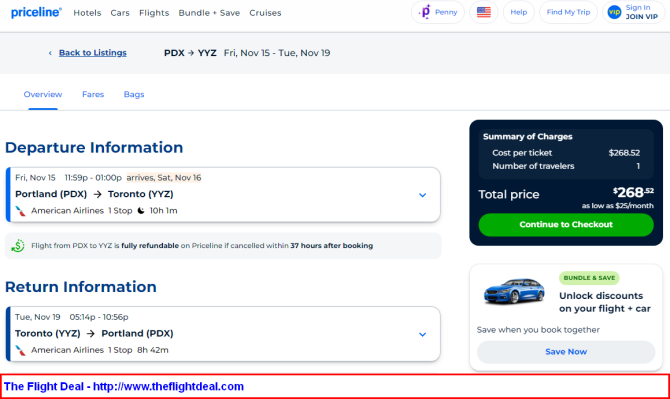Click the '8h 42m' duration text
This screenshot has width=670, height=399.
click(x=153, y=350)
